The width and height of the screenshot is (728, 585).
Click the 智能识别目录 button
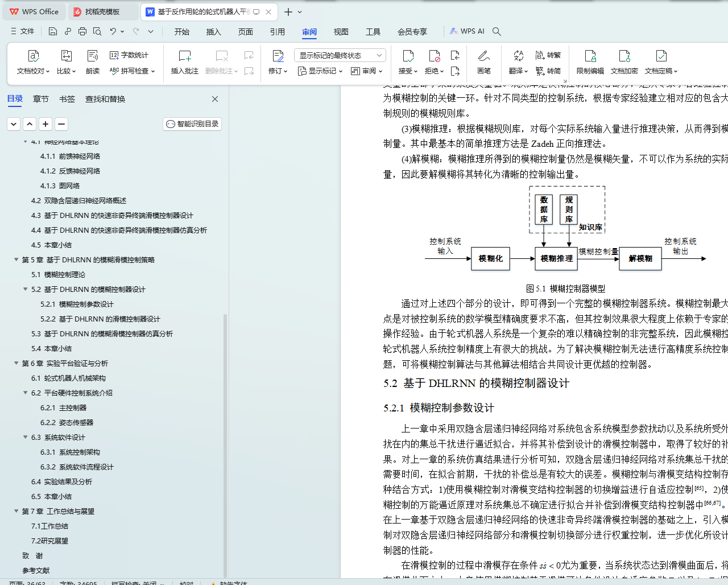(x=192, y=124)
